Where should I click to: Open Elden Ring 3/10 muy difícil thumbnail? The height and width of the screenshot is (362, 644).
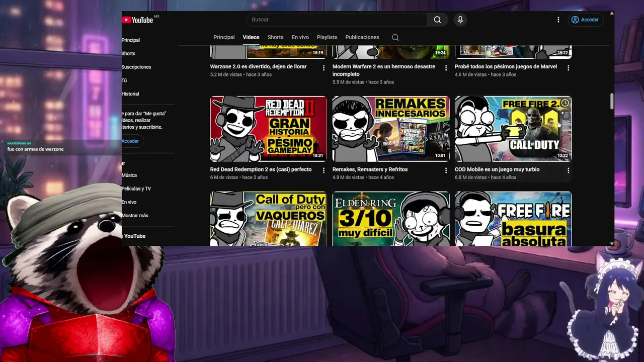[x=391, y=219]
